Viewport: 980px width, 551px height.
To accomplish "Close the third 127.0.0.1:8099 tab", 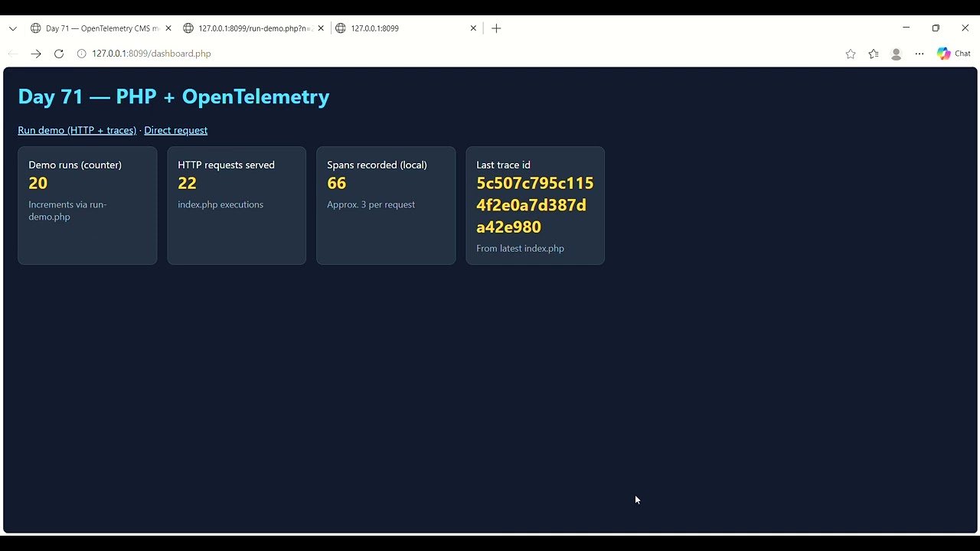I will 473,28.
